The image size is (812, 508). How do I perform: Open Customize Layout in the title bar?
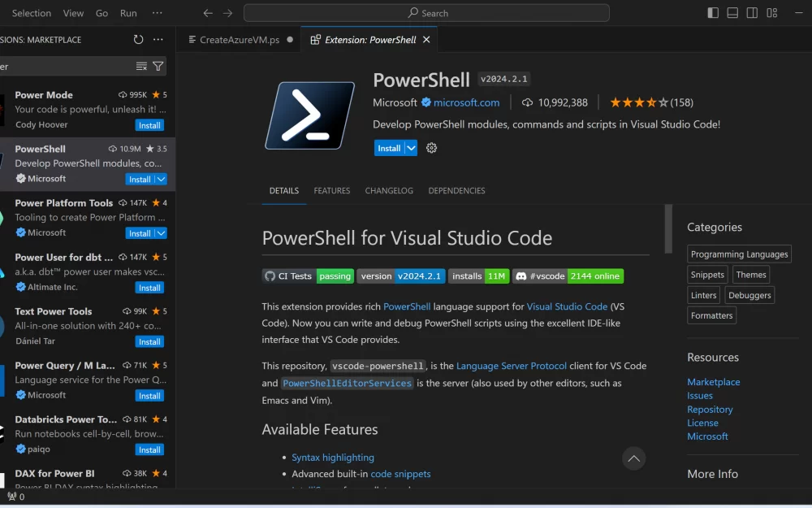coord(771,13)
